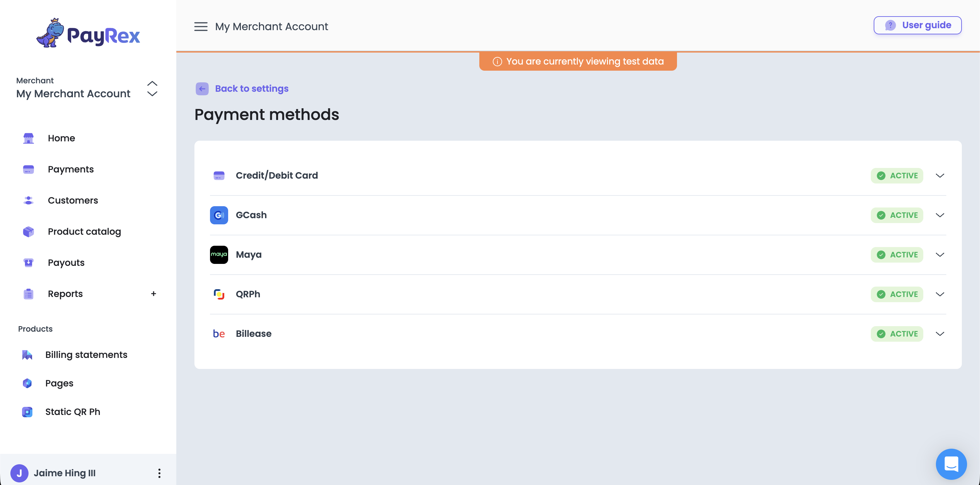Viewport: 980px width, 485px height.
Task: Select the Product catalog box icon
Action: click(x=28, y=231)
